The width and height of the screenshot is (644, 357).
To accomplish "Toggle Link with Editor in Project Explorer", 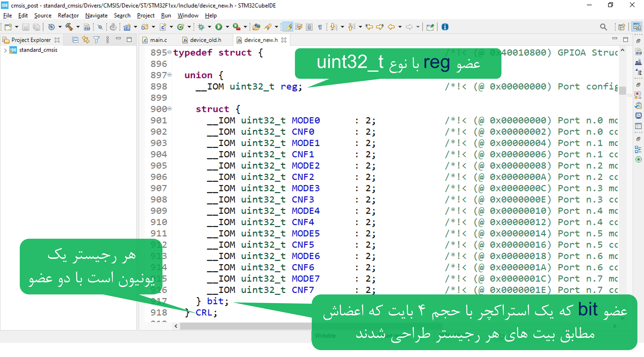I will pyautogui.click(x=86, y=40).
